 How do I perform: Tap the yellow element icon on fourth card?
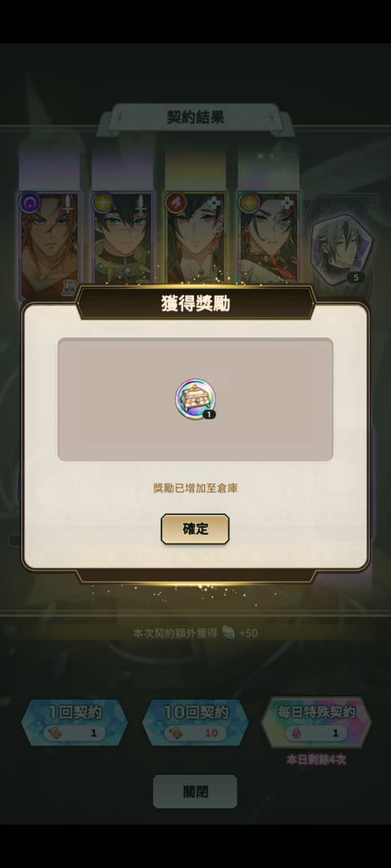(249, 202)
